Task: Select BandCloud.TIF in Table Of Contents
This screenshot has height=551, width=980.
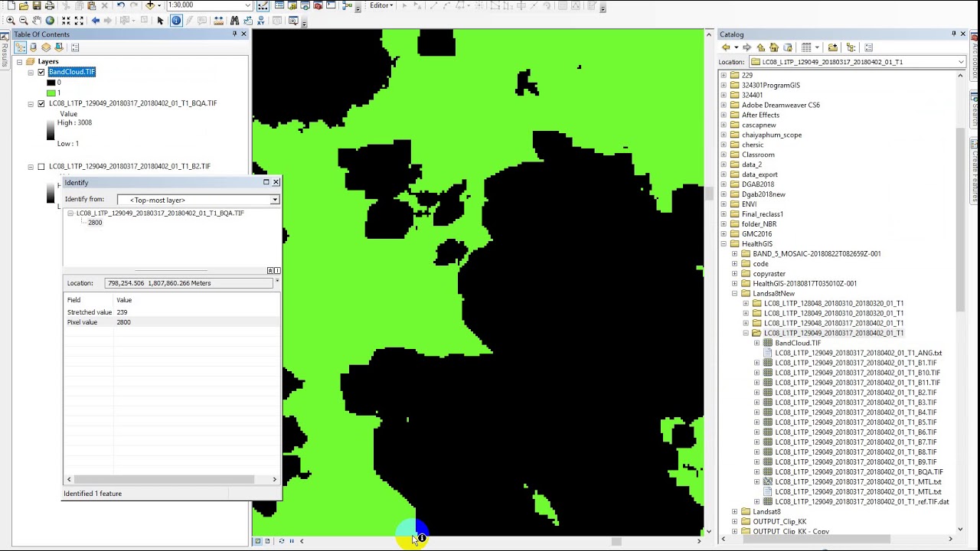Action: pos(72,72)
